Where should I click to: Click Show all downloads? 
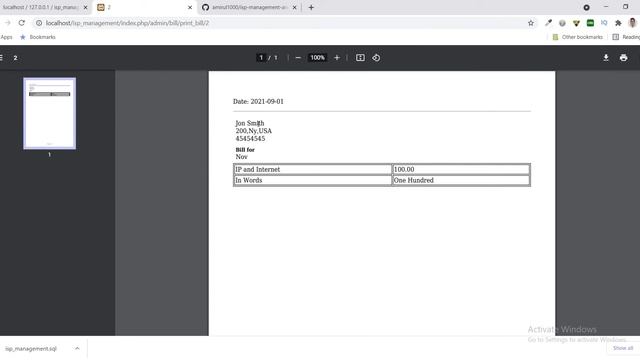tap(623, 348)
